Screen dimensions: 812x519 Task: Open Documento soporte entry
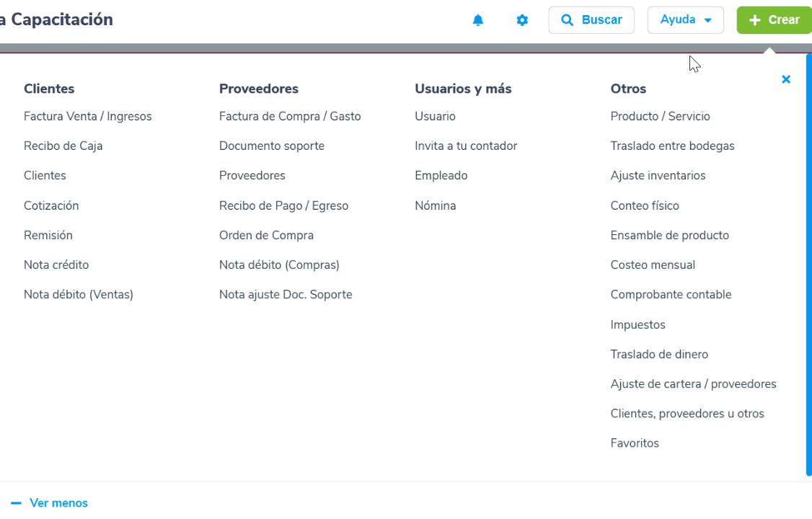(272, 146)
